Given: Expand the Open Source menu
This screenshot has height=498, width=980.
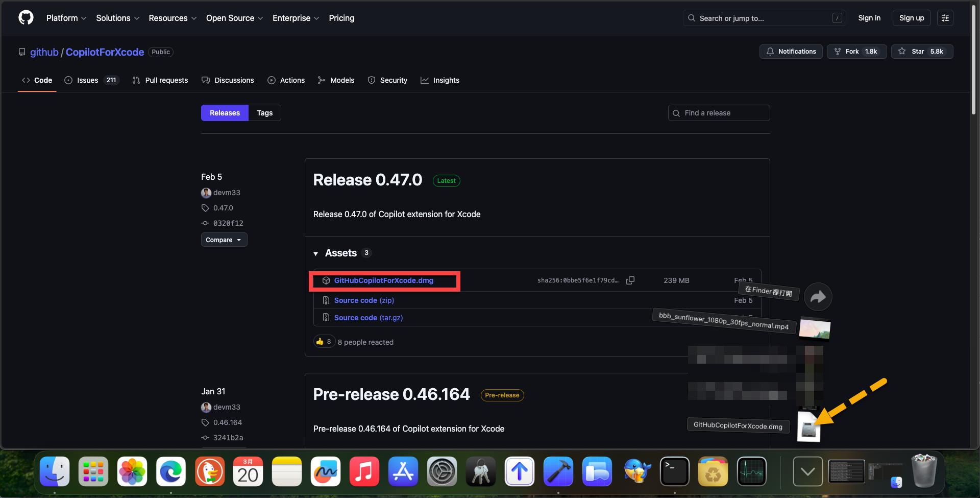Looking at the screenshot, I should 234,18.
